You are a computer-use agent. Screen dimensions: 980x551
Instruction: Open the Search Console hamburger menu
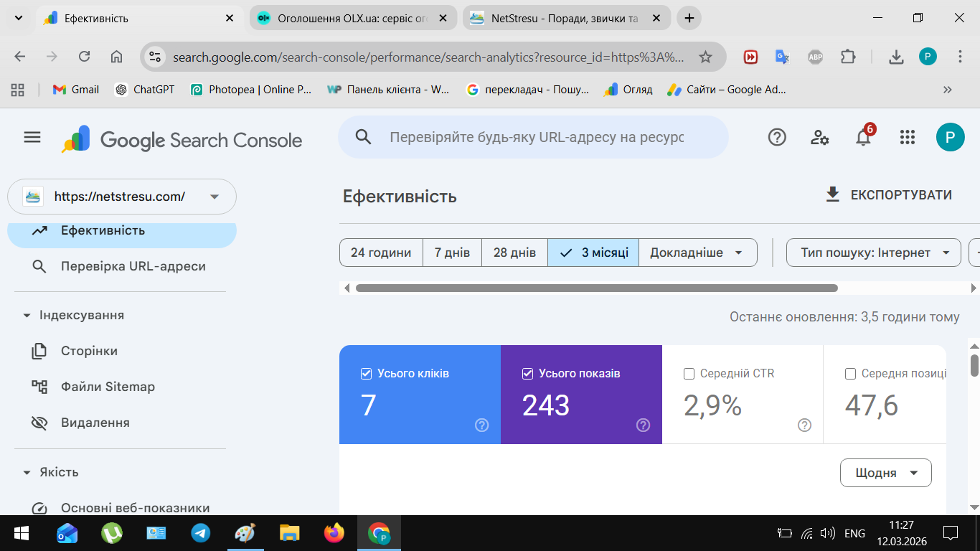[x=32, y=137]
